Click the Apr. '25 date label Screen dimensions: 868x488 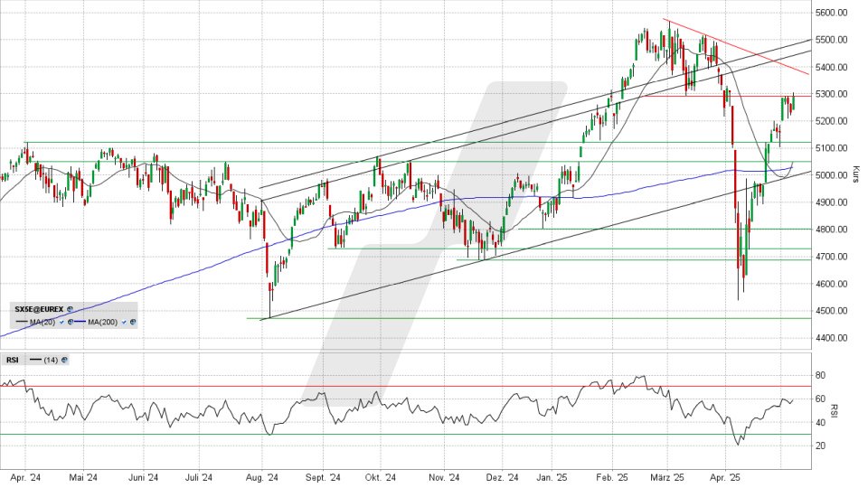point(725,477)
